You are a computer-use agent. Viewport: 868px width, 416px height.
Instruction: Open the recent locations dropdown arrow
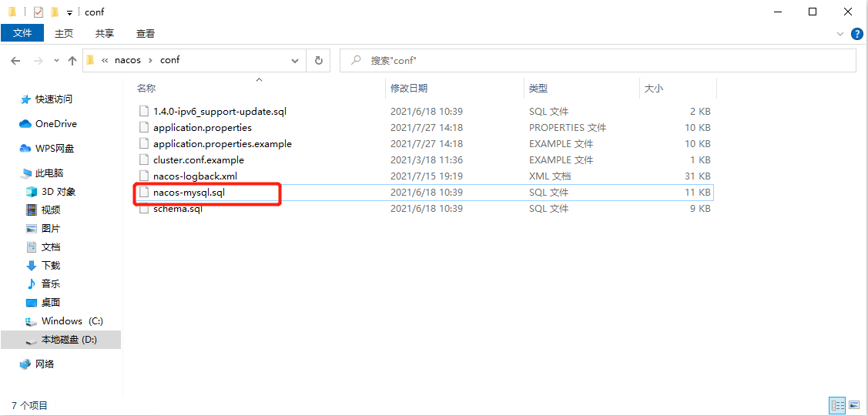56,61
